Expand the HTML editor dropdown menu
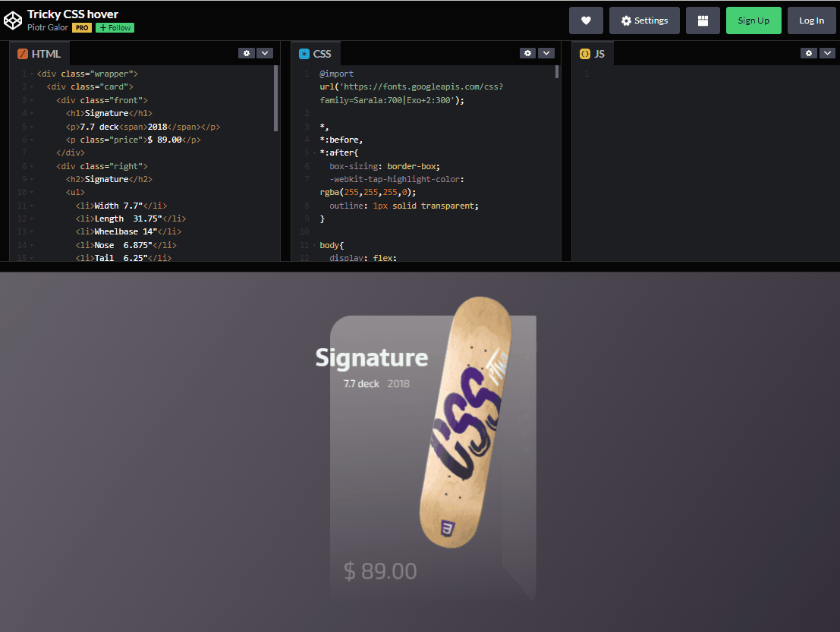Viewport: 840px width, 632px height. pyautogui.click(x=265, y=53)
